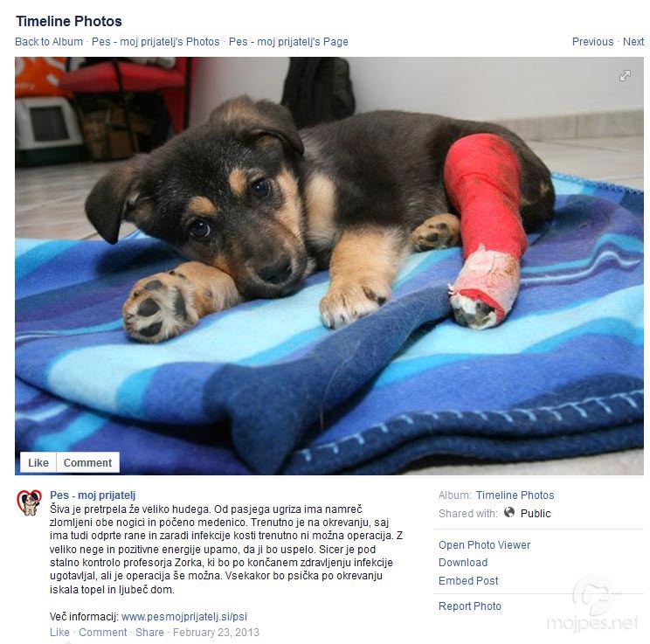Expand photo with fullscreen arrows icon
The height and width of the screenshot is (644, 650).
(x=625, y=75)
